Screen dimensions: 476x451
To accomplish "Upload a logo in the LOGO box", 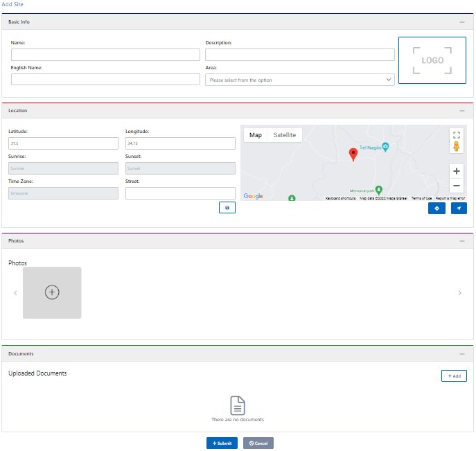I will tap(432, 60).
